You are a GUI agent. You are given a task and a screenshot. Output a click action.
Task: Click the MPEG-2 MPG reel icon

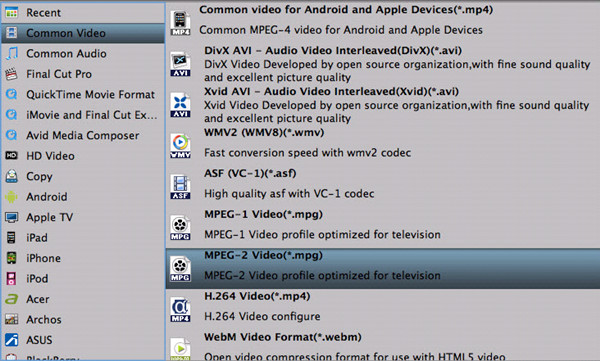pos(180,269)
